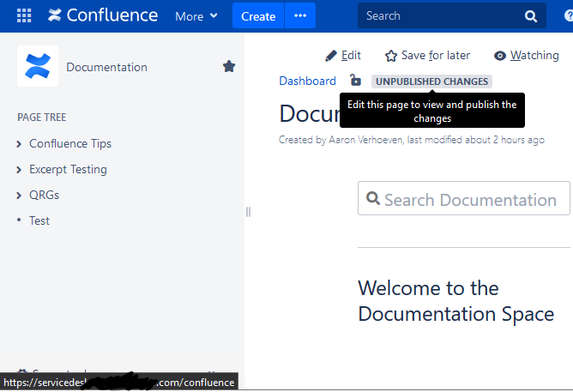573x392 pixels.
Task: Open the More dropdown menu
Action: coord(196,16)
